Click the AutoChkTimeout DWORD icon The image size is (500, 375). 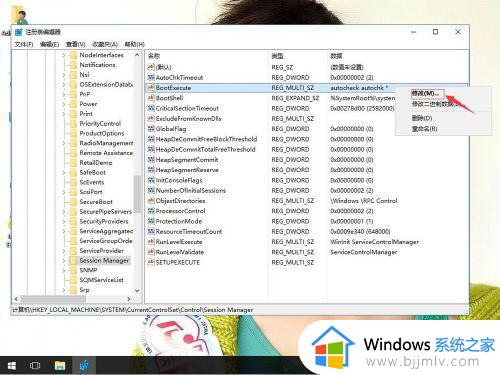coord(151,78)
